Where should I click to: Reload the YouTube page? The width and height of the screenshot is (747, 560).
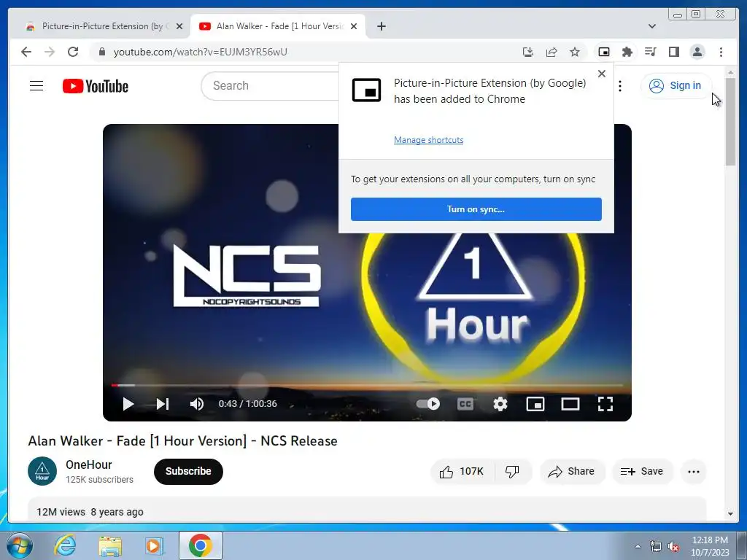[x=73, y=52]
